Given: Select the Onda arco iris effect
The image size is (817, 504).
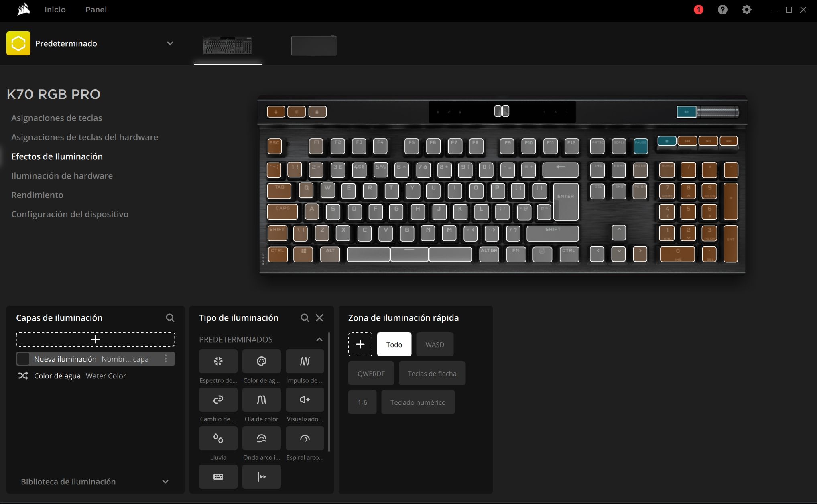Looking at the screenshot, I should 262,438.
